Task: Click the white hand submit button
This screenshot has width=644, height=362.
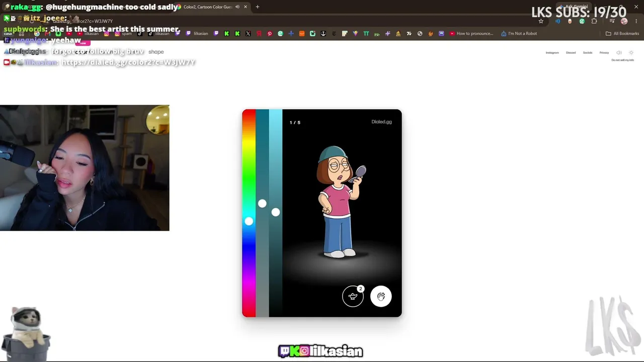Action: 381,296
